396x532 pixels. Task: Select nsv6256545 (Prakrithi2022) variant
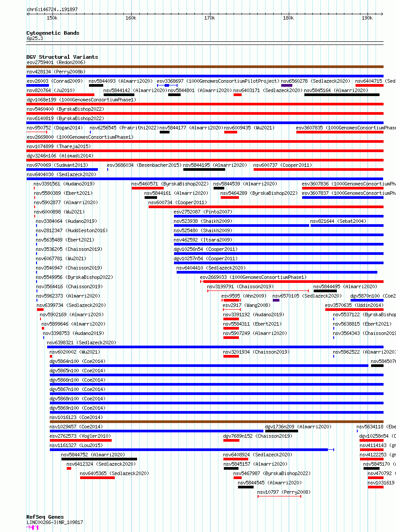(x=124, y=128)
